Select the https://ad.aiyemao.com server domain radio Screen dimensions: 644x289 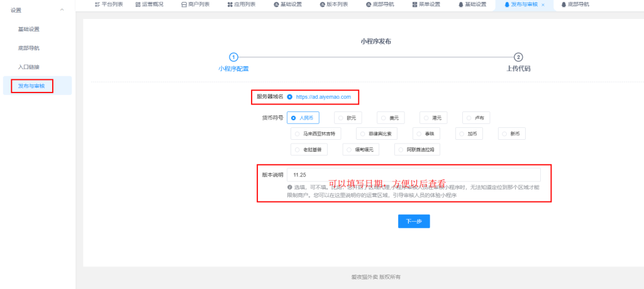tap(289, 97)
